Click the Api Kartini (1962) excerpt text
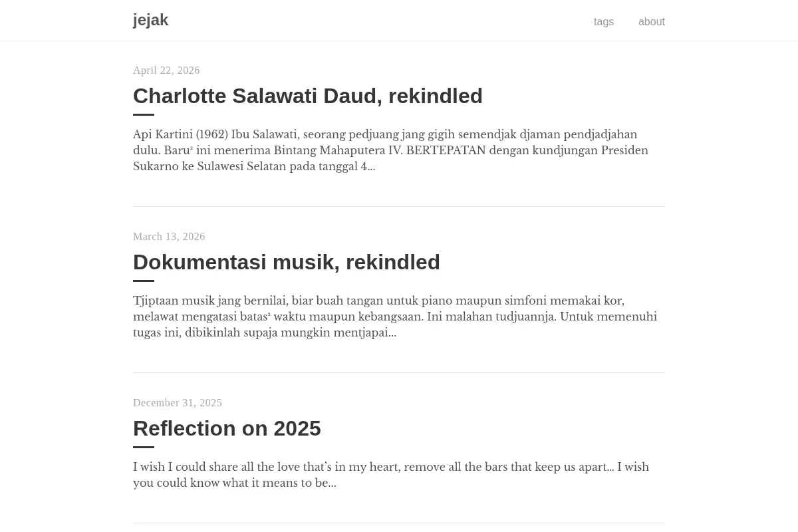 [x=392, y=150]
